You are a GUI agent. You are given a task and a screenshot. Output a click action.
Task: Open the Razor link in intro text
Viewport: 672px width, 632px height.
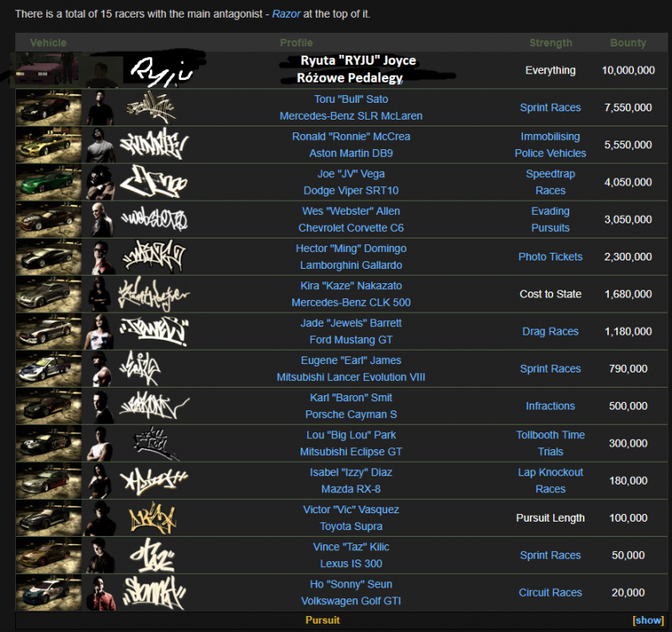[285, 13]
